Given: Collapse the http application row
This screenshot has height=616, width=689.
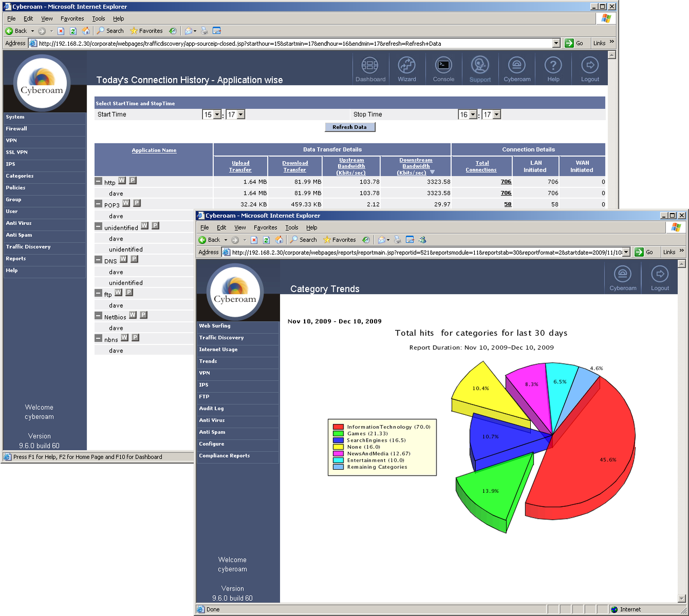Looking at the screenshot, I should tap(99, 182).
